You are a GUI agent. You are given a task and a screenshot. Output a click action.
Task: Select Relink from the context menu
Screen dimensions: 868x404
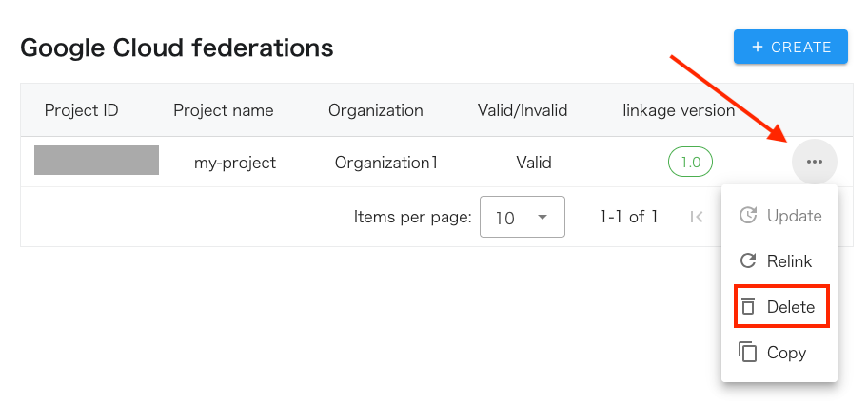point(779,260)
